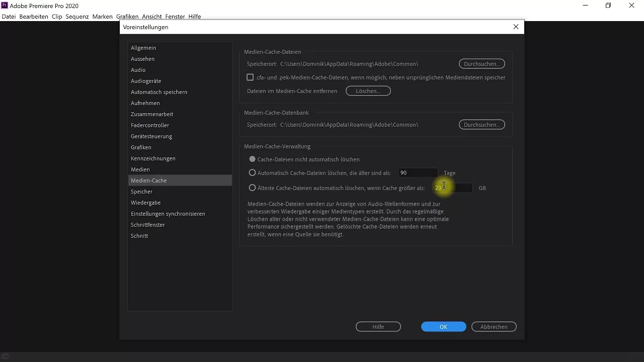
Task: Click the 90 Tage input field
Action: [418, 172]
